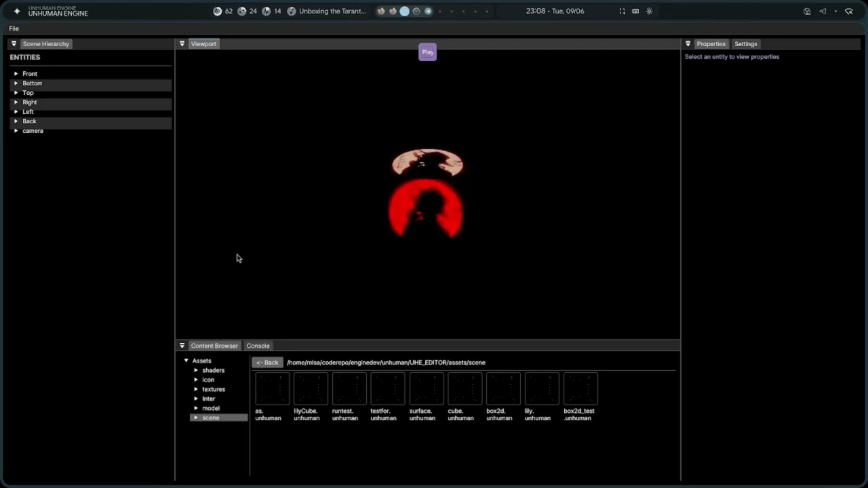Expand the Front entity
Image resolution: width=868 pixels, height=488 pixels.
[16, 74]
